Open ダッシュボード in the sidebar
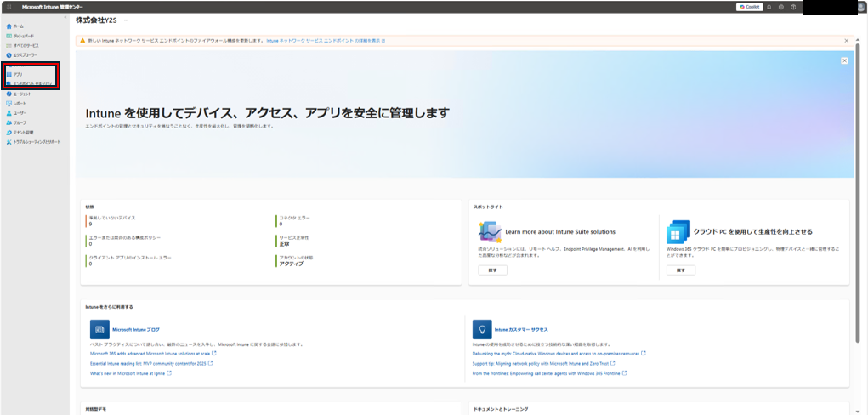The height and width of the screenshot is (415, 868). tap(23, 36)
